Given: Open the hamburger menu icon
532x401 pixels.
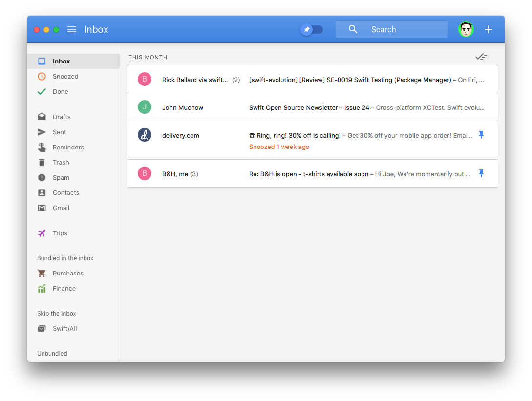Looking at the screenshot, I should pos(72,29).
